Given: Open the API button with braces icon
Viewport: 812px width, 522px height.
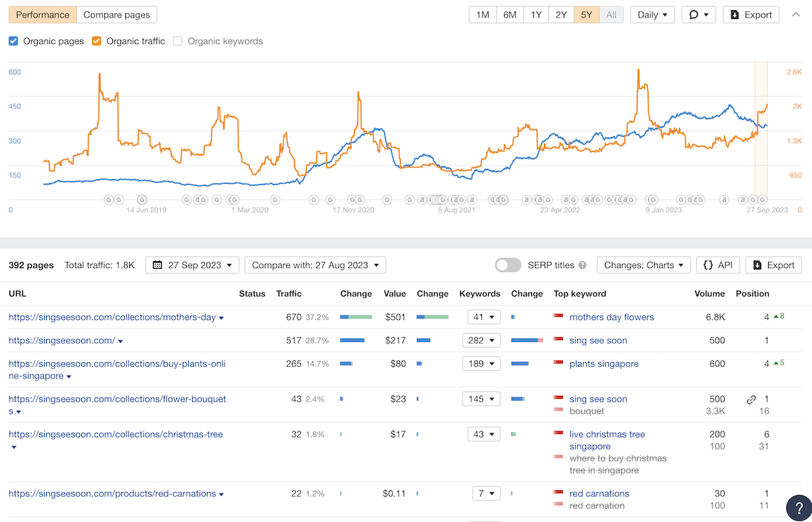Looking at the screenshot, I should click(718, 265).
